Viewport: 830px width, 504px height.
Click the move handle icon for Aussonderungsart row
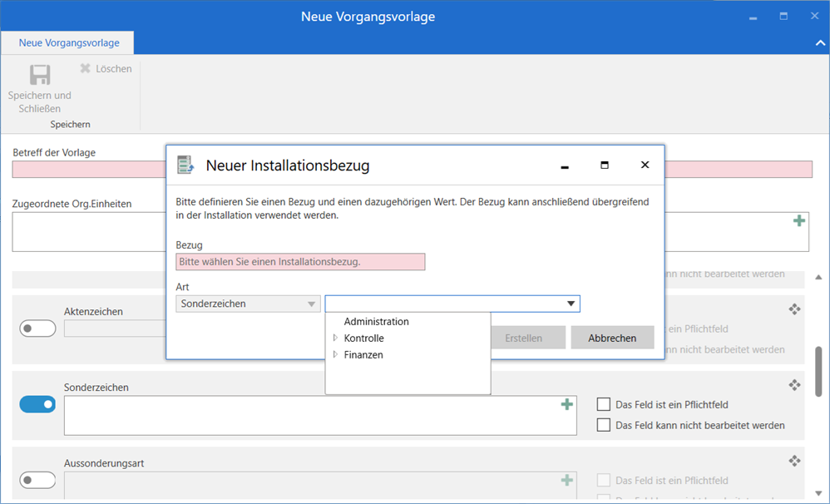794,461
